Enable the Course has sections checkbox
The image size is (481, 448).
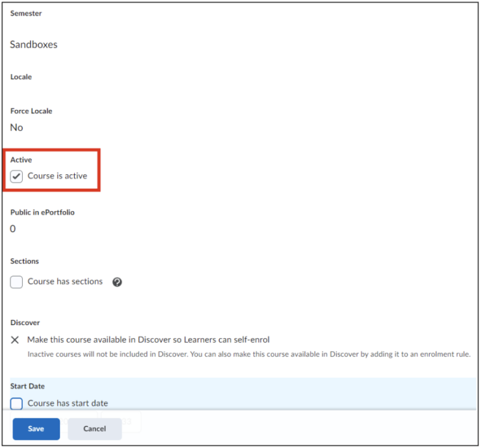[16, 282]
